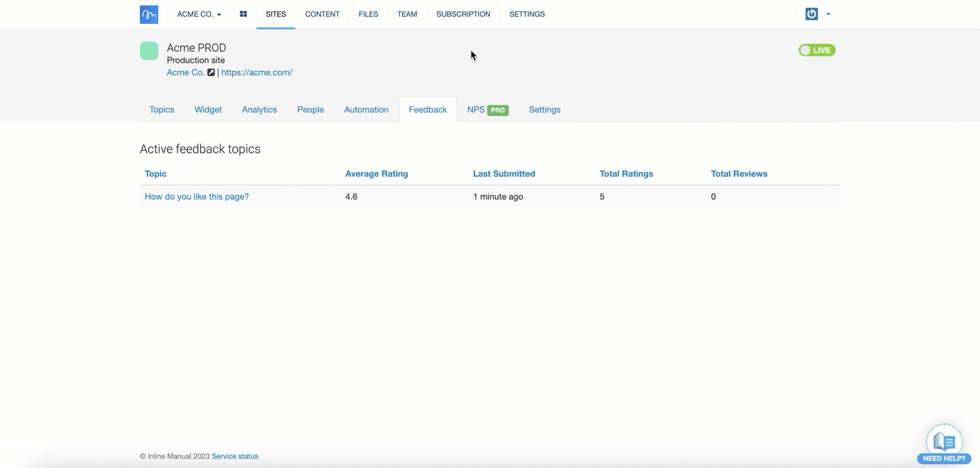This screenshot has height=468, width=980.
Task: Open the Automation tab
Action: click(366, 110)
